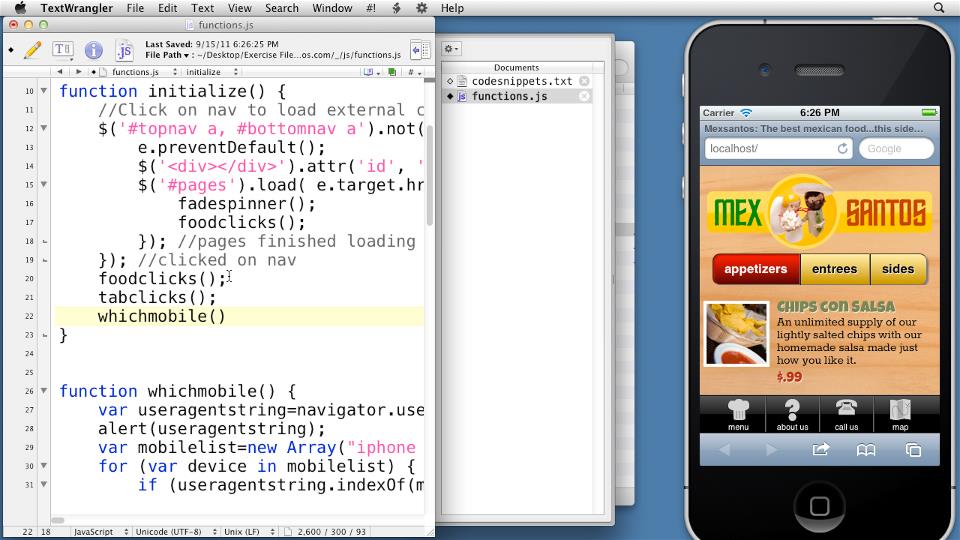The image size is (960, 540).
Task: Open the gear menu in menu bar
Action: tap(422, 8)
